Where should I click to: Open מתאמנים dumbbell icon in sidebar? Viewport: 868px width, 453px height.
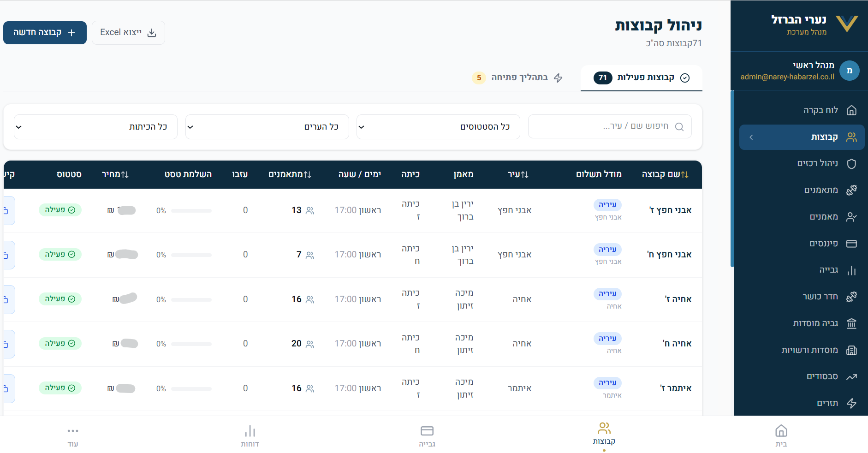pyautogui.click(x=851, y=190)
